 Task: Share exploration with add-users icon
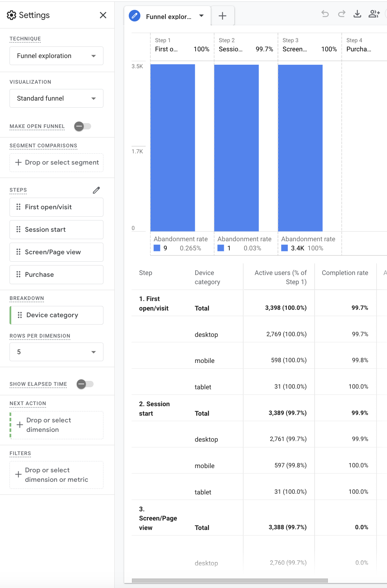pos(374,14)
